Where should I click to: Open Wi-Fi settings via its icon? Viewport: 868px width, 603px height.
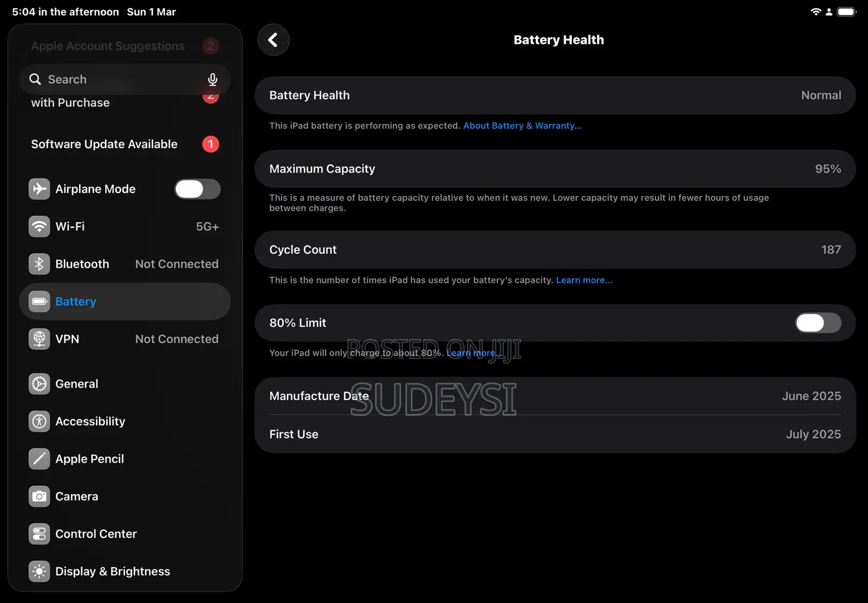(x=39, y=227)
